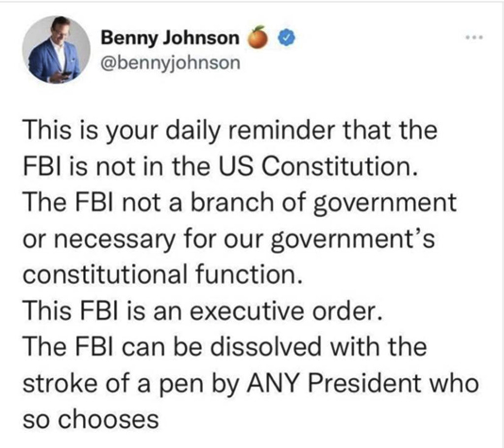Click the words "branch of government"
This screenshot has width=504, height=448.
click(324, 204)
